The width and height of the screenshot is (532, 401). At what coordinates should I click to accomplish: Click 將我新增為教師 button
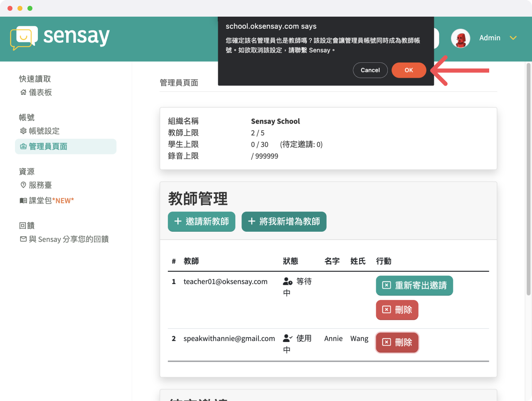coord(284,221)
